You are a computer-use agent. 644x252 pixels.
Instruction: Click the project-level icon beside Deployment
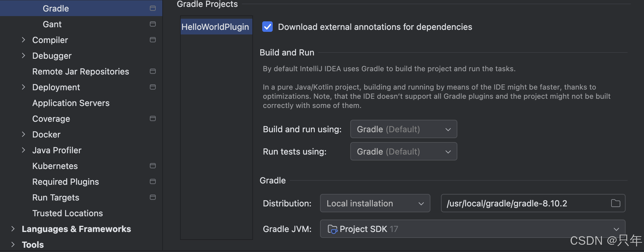point(152,87)
